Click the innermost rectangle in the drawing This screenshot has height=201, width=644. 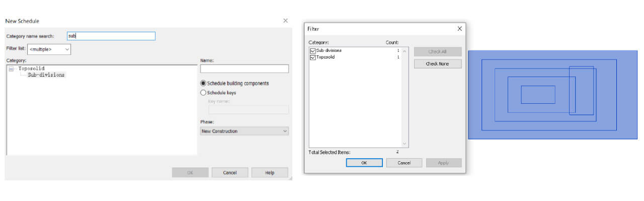pyautogui.click(x=538, y=95)
